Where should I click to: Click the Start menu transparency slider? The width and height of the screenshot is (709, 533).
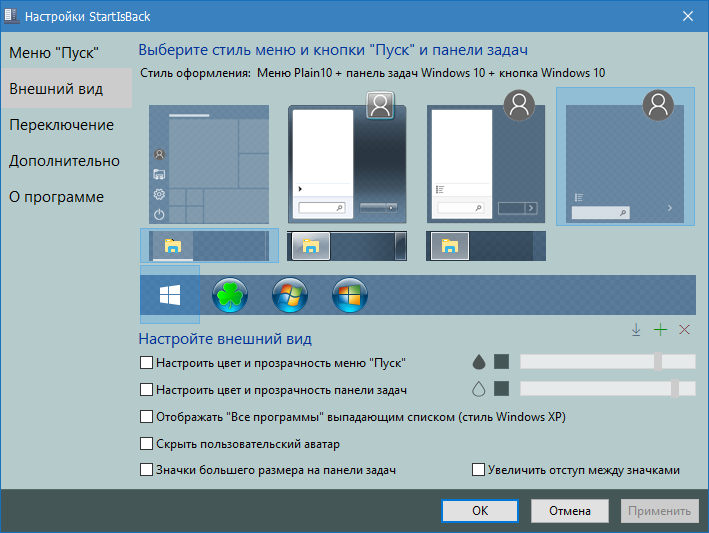tap(608, 362)
